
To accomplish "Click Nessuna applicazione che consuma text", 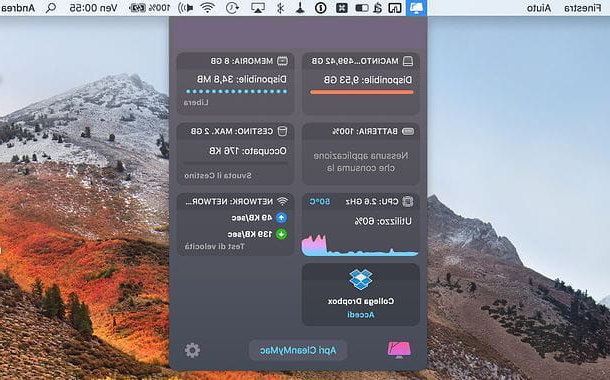I will [361, 162].
